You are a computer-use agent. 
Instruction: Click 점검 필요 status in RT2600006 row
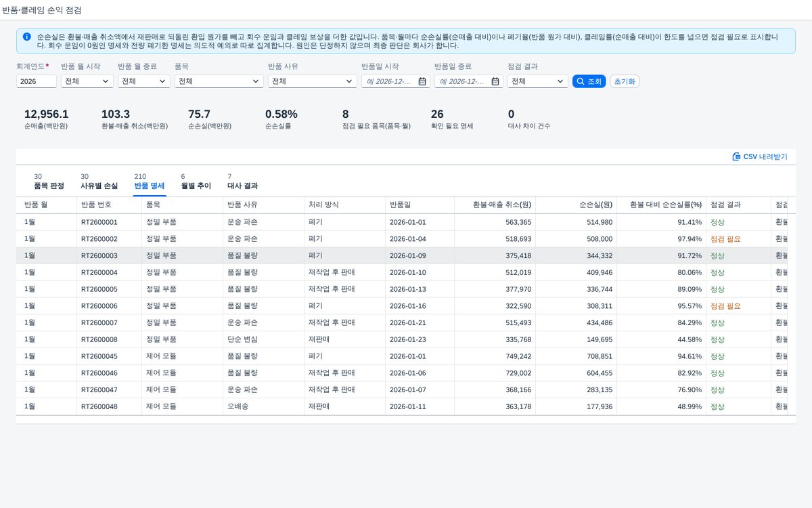tap(725, 306)
